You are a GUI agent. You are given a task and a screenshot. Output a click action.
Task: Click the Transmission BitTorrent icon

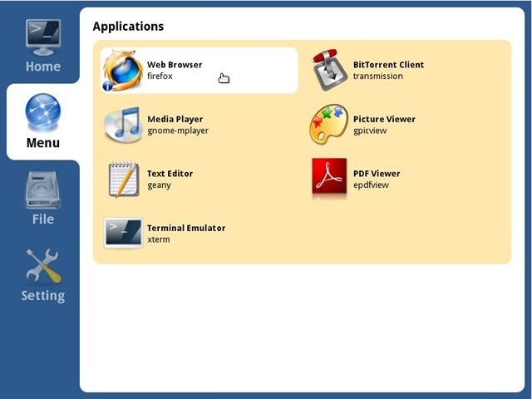(x=329, y=70)
